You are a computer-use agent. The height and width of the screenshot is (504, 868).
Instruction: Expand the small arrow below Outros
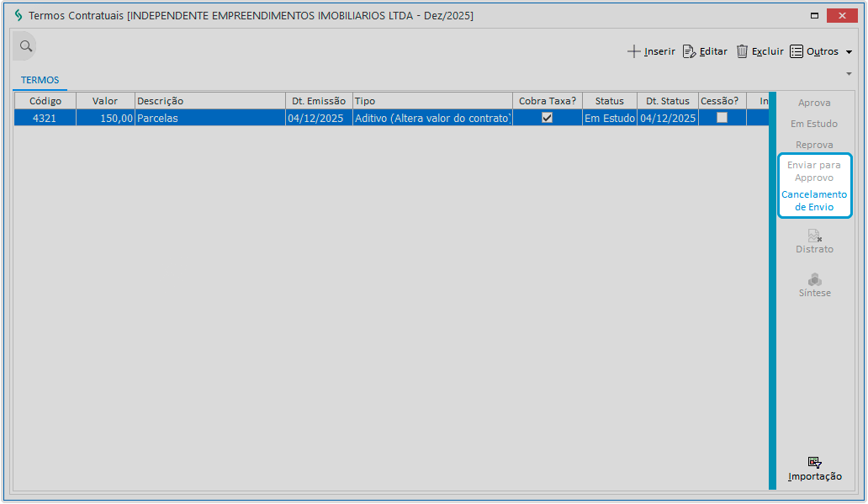(849, 74)
